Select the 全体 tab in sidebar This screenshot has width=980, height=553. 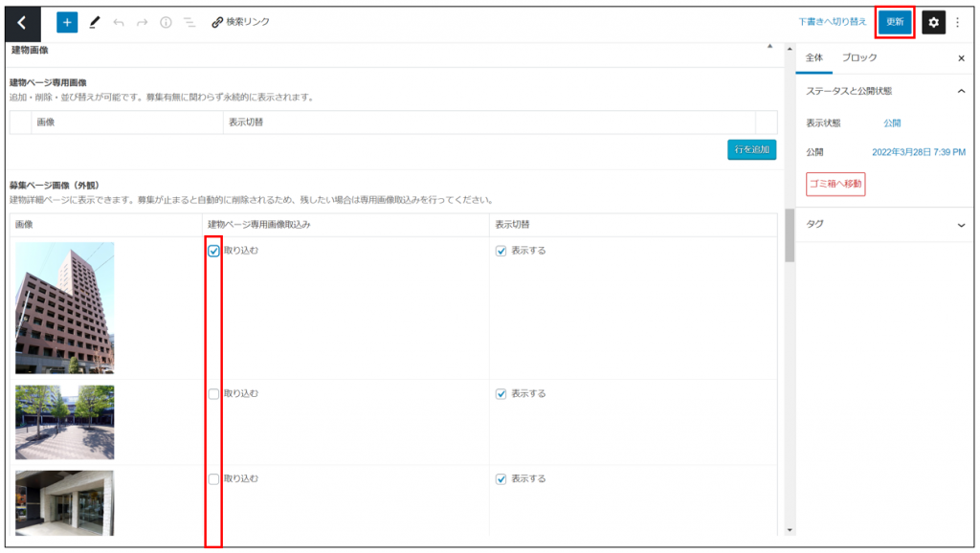click(814, 57)
